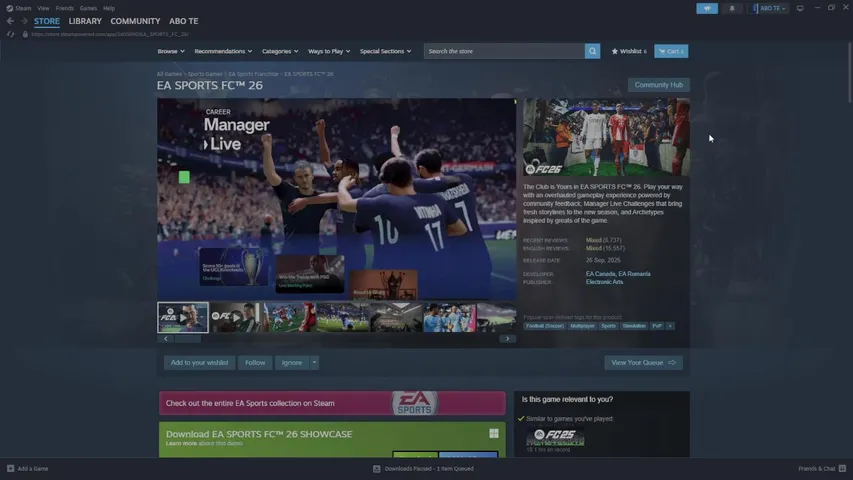The height and width of the screenshot is (480, 853).
Task: Open the Wishlist link
Action: coord(629,51)
